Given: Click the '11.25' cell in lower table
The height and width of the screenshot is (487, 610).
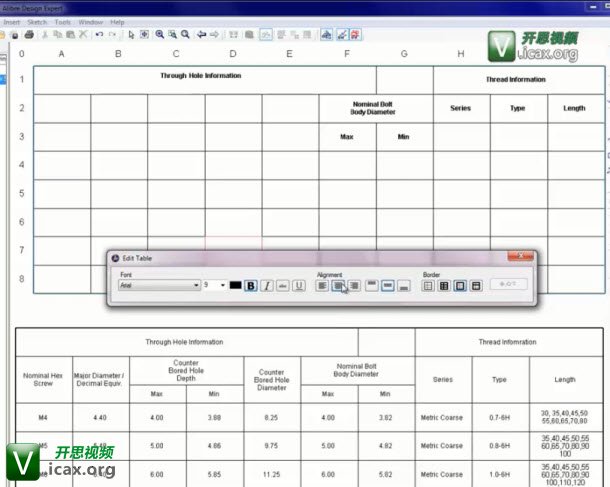Looking at the screenshot, I should point(271,474).
